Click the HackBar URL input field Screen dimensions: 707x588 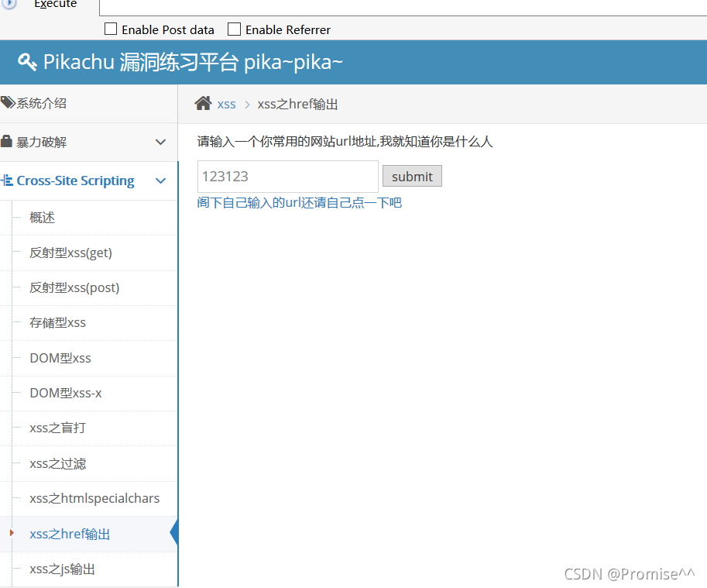[x=403, y=8]
